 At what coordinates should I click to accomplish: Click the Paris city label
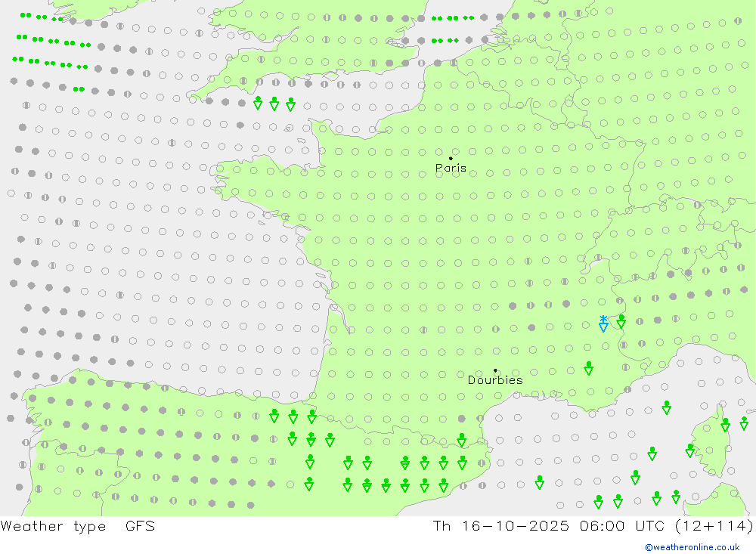point(451,169)
